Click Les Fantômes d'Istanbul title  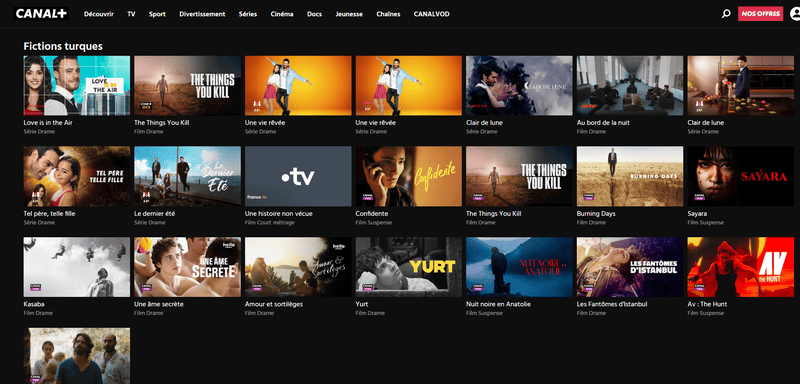[612, 304]
